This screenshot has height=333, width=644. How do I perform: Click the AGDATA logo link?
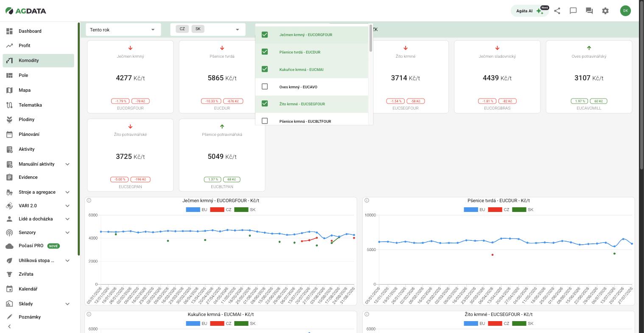25,11
